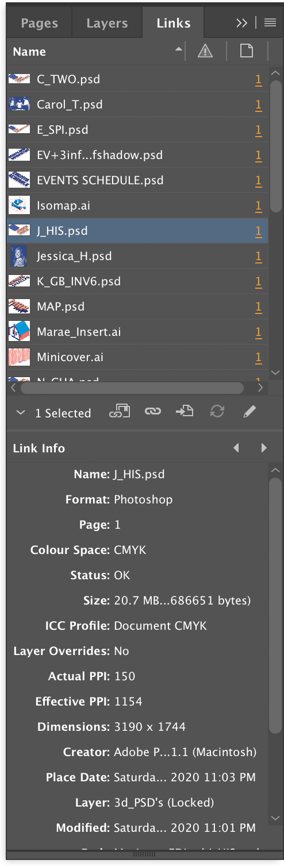Click links list scroll-up arrow
The image size is (284, 868).
[275, 72]
